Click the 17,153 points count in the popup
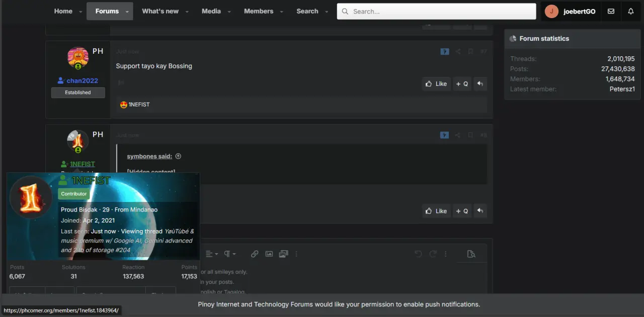The width and height of the screenshot is (644, 317). [189, 276]
